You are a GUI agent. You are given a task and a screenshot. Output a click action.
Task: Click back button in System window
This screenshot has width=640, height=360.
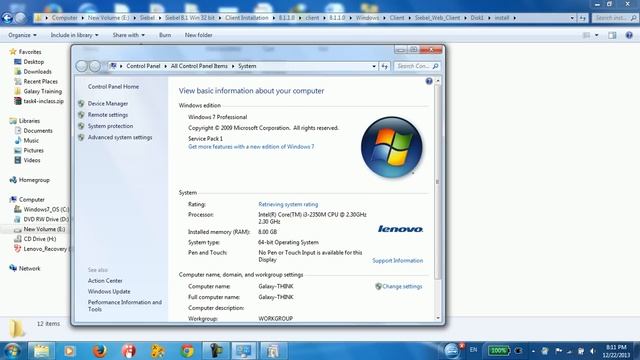click(82, 66)
